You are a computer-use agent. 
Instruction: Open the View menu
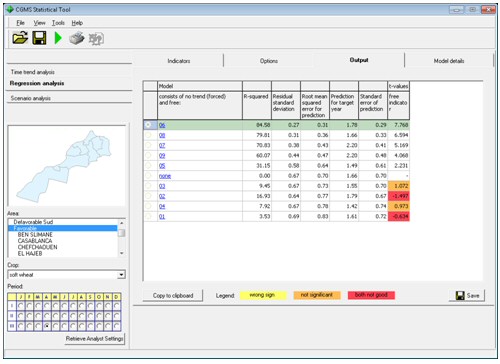tap(39, 23)
